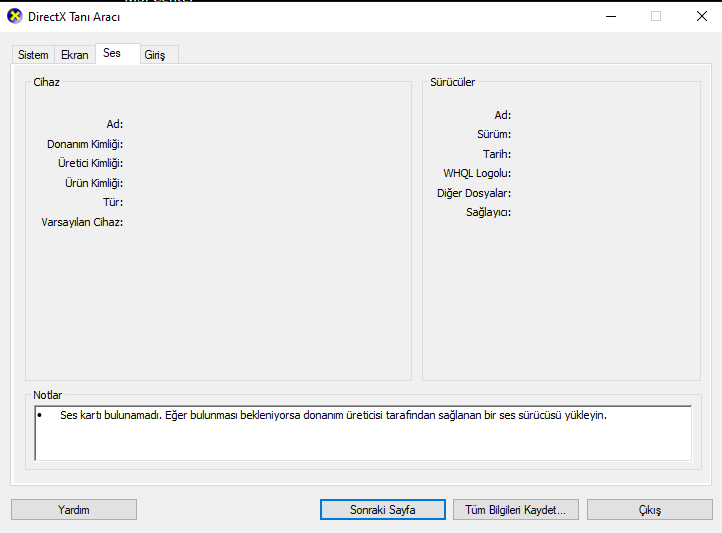Viewport: 722px width, 533px height.
Task: Click inside the Notlar text box
Action: [x=363, y=433]
